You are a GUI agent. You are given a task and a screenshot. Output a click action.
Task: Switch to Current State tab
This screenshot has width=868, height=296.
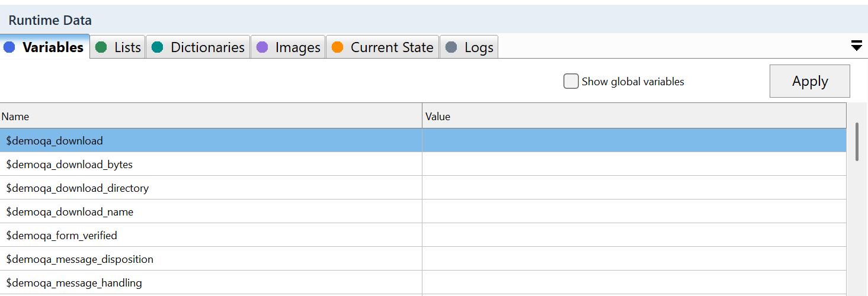382,47
